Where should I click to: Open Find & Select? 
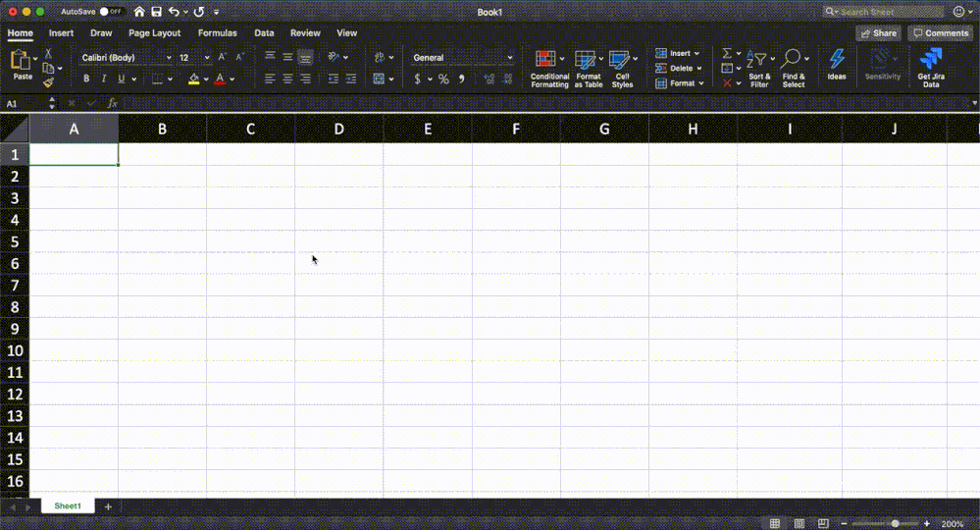point(794,69)
